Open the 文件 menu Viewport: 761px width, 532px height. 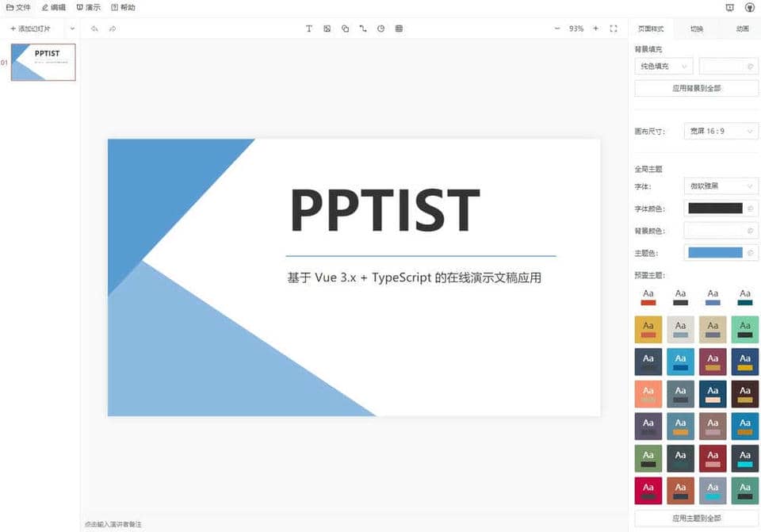(18, 7)
